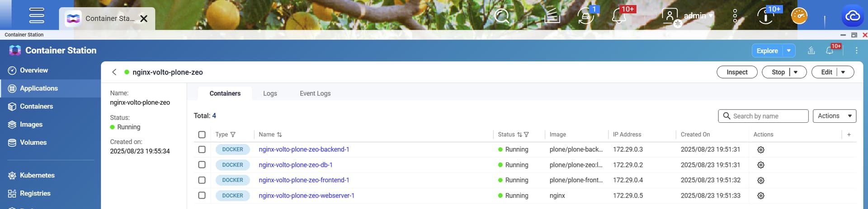Open settings gear for nginx-volto-plone-zeo-backend-1
This screenshot has height=209, width=868.
pyautogui.click(x=760, y=150)
